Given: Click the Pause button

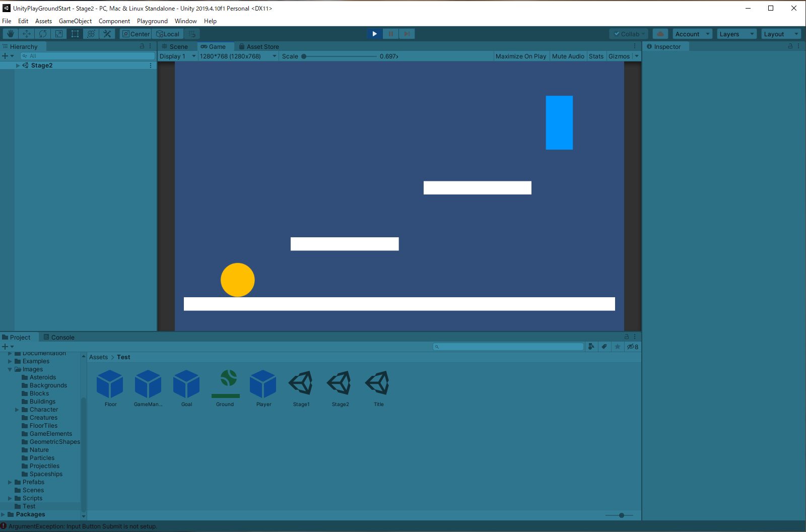Looking at the screenshot, I should pyautogui.click(x=390, y=34).
